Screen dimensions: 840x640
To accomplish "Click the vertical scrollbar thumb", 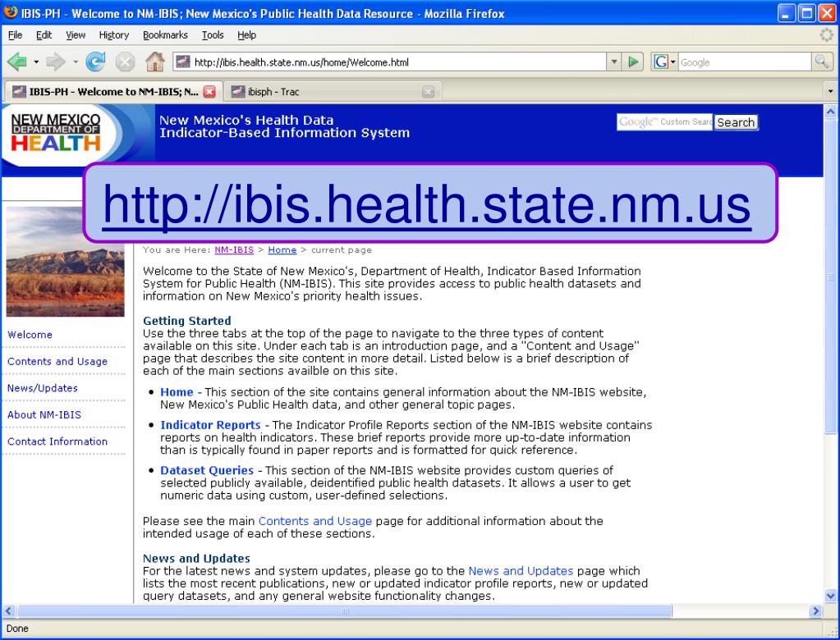I will [x=830, y=277].
